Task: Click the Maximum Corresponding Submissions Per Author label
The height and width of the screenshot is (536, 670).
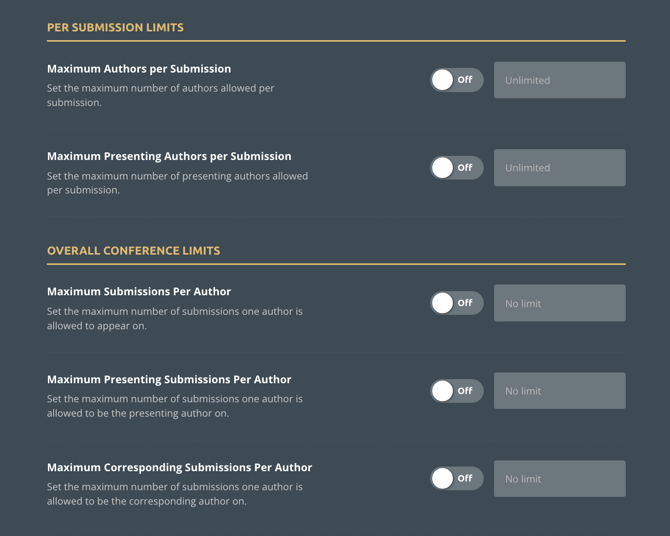Action: pos(179,467)
